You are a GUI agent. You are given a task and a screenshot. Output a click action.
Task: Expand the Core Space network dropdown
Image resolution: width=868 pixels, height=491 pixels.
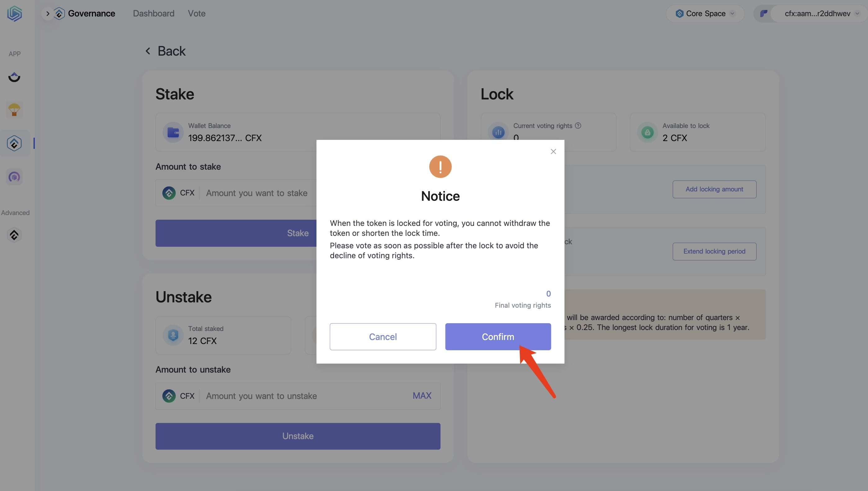[x=705, y=13]
